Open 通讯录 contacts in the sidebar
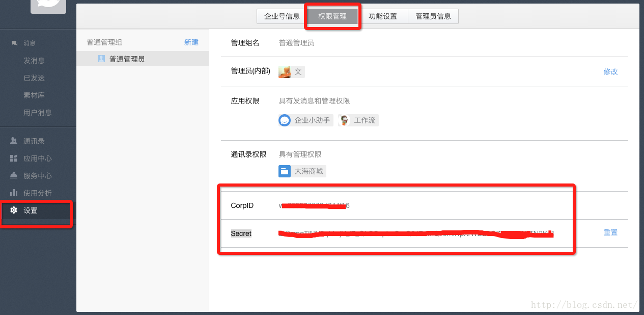The image size is (644, 315). [x=34, y=141]
